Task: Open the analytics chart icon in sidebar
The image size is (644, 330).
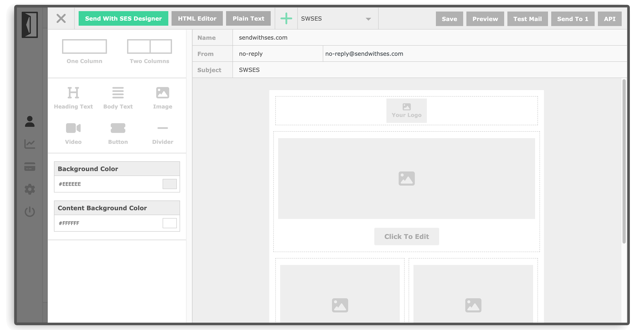Action: click(30, 144)
